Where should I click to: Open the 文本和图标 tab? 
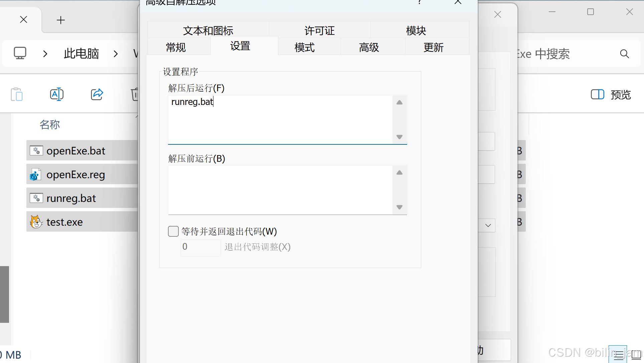tap(208, 30)
